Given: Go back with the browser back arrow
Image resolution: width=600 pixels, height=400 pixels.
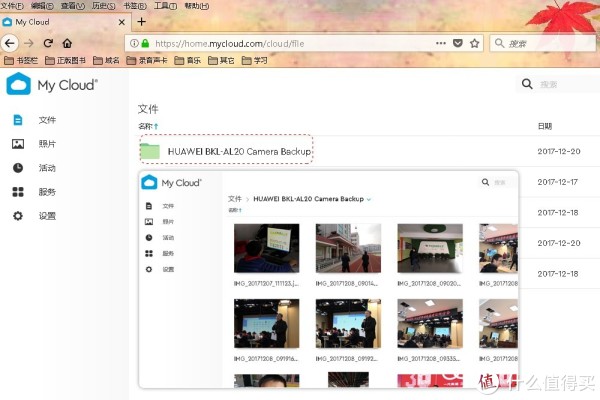Looking at the screenshot, I should click(x=10, y=43).
